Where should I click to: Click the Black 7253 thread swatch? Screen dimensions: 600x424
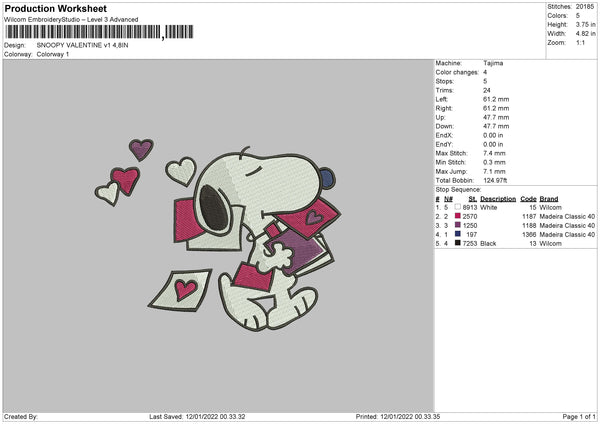(458, 243)
